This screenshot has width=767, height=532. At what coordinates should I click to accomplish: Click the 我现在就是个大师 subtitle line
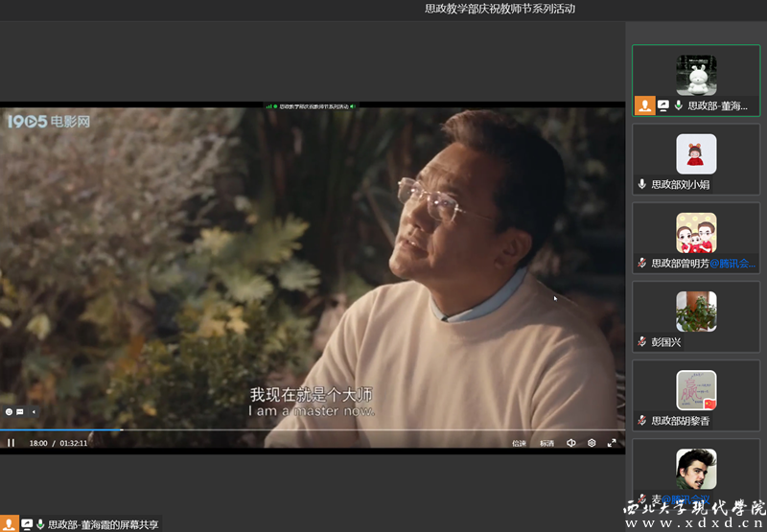pos(311,395)
